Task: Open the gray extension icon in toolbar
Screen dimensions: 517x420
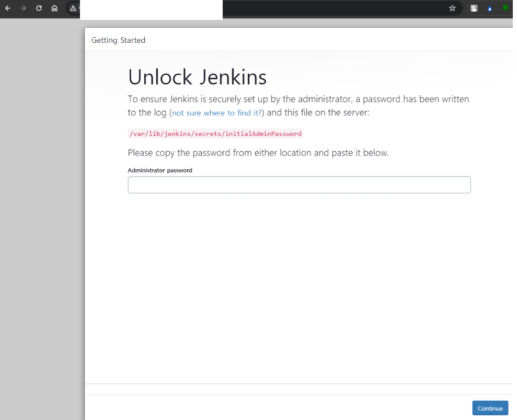Action: click(x=474, y=8)
